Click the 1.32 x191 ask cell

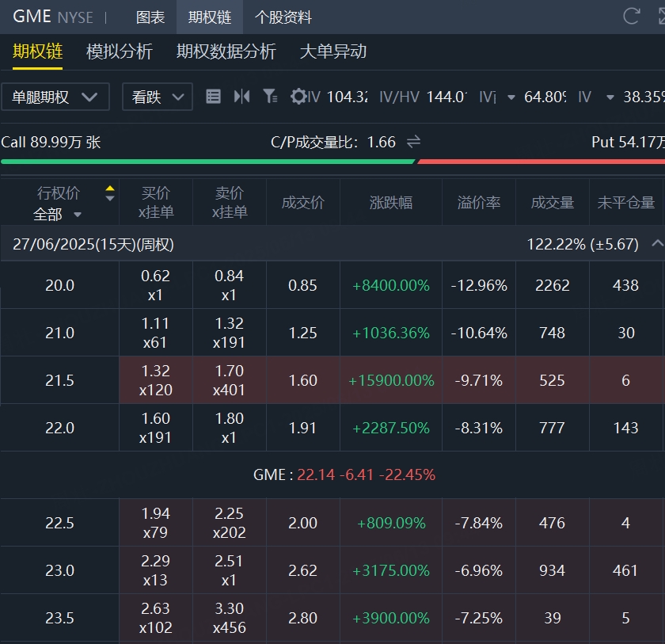pyautogui.click(x=230, y=333)
